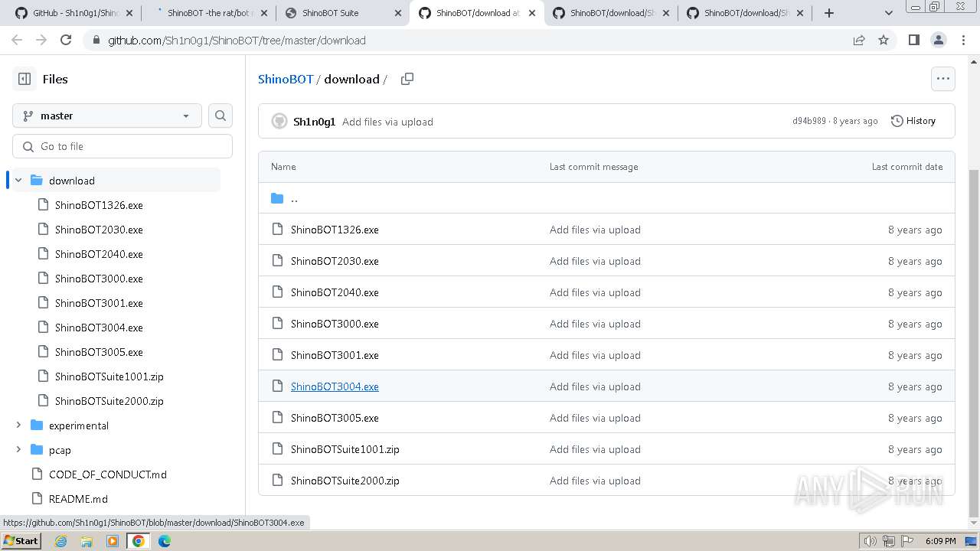Click the parent directory folder icon
Viewport: 980px width, 551px height.
pos(277,198)
